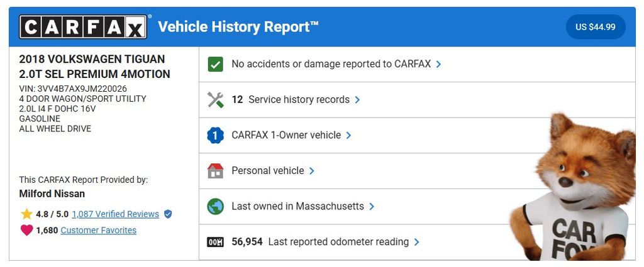Open the 1,087 Verified Reviews link

[x=115, y=214]
